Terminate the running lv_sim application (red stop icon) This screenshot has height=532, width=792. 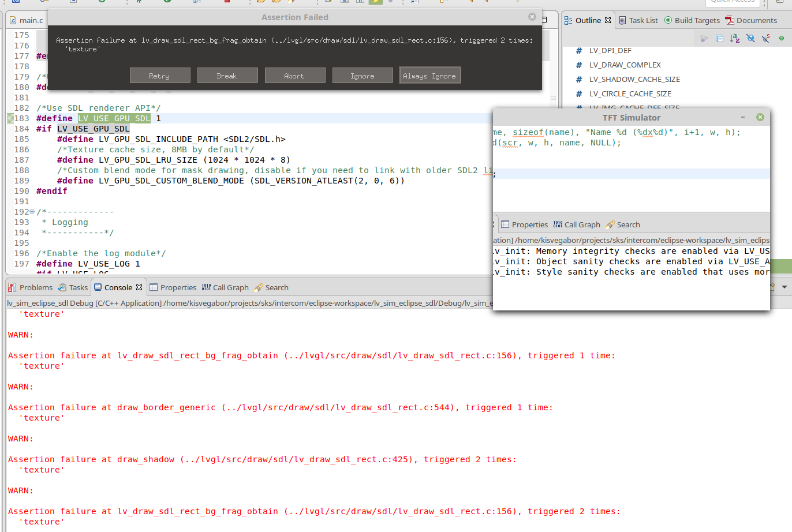228,2
